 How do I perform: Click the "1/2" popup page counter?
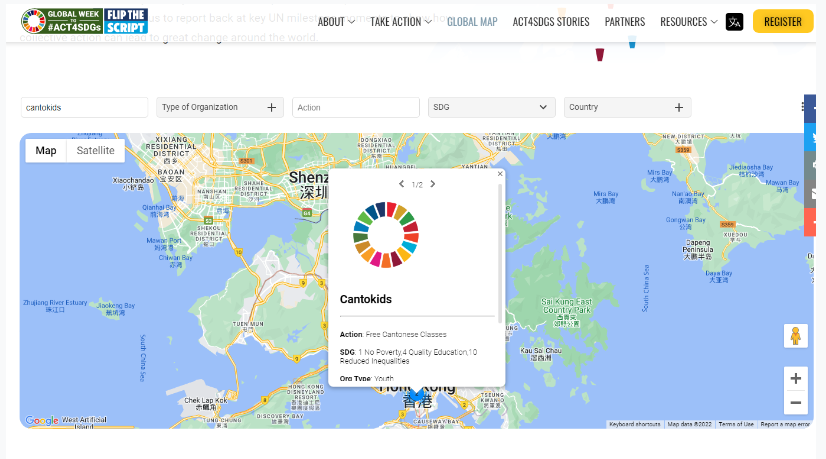coord(417,184)
